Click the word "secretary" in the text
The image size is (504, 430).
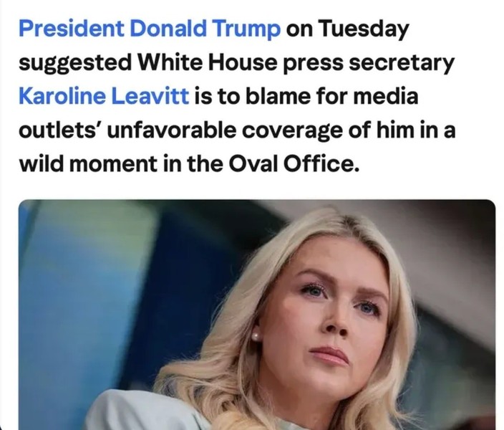pyautogui.click(x=402, y=63)
